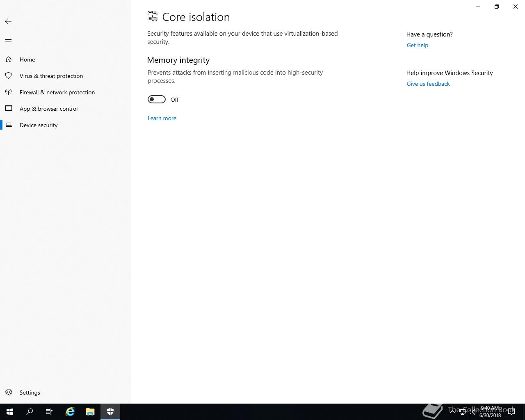Select Device security in sidebar
525x420 pixels.
[66, 125]
